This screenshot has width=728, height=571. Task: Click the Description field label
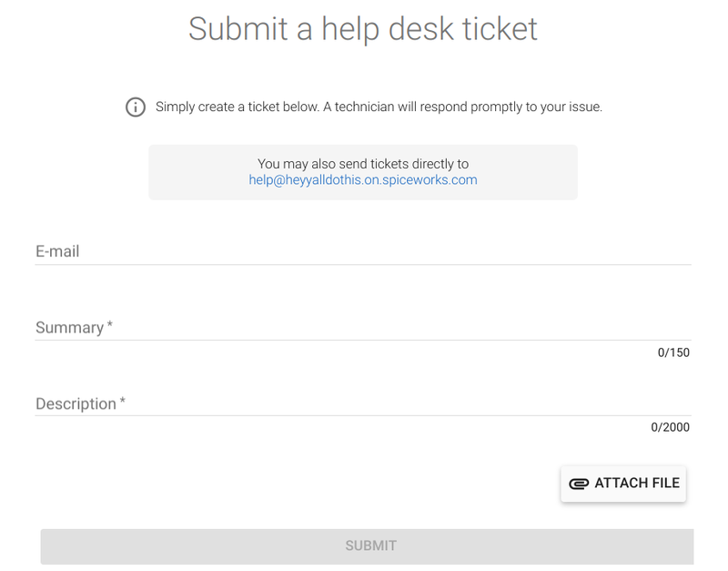click(x=76, y=403)
